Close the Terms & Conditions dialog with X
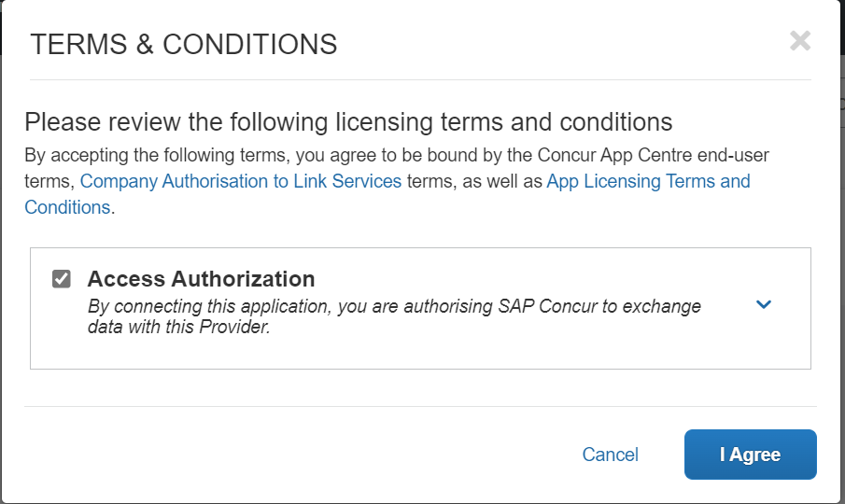This screenshot has width=845, height=504. coord(799,40)
